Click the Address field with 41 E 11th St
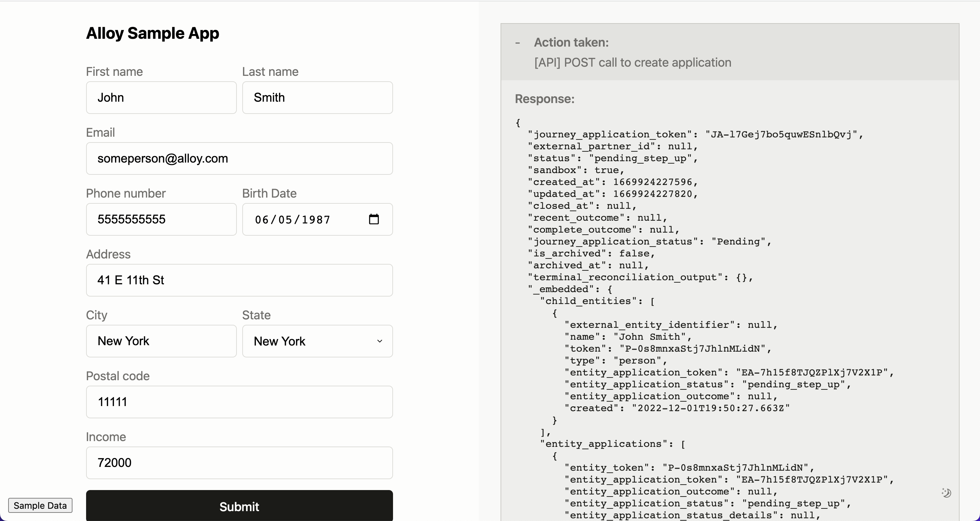The height and width of the screenshot is (521, 980). coord(239,280)
